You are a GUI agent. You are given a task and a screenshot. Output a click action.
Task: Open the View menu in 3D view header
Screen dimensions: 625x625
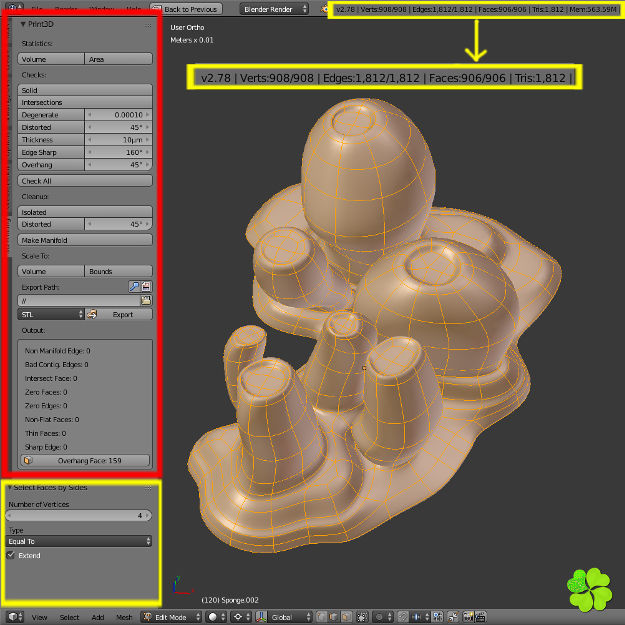39,617
